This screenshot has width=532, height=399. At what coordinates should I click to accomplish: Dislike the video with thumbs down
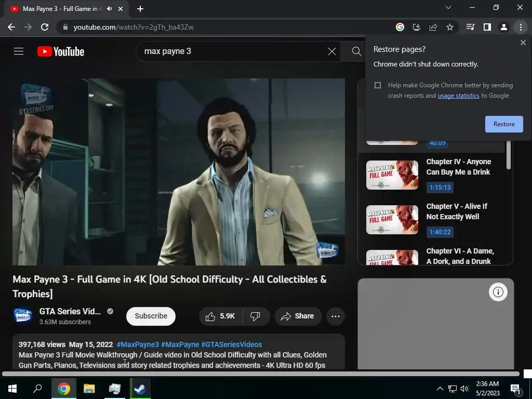coord(255,316)
